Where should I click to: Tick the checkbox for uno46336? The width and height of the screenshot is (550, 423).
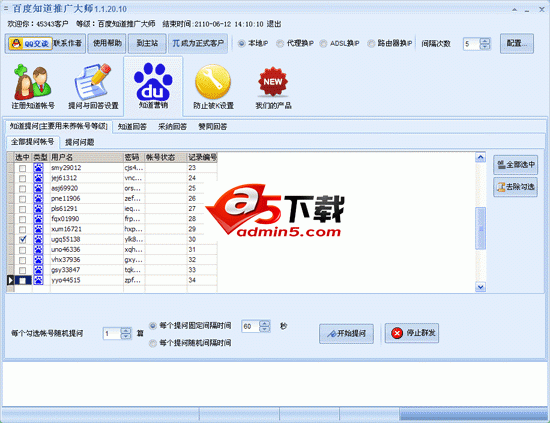point(22,250)
